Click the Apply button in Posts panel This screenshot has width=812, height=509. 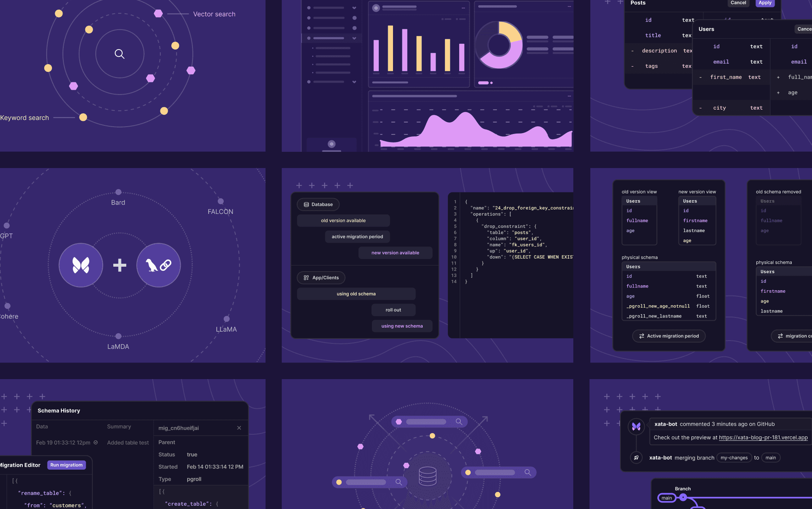click(x=764, y=2)
